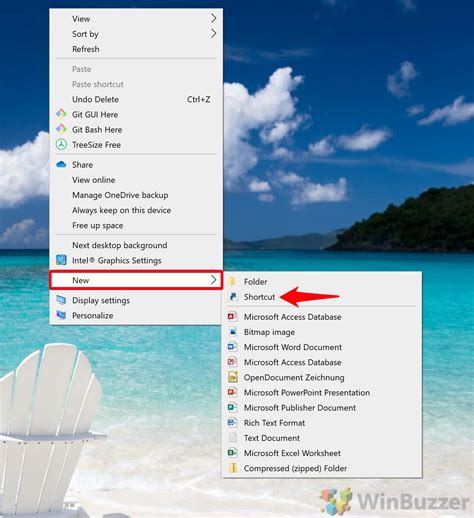Viewport: 474px width, 518px height.
Task: Choose Refresh from the context menu
Action: 136,49
